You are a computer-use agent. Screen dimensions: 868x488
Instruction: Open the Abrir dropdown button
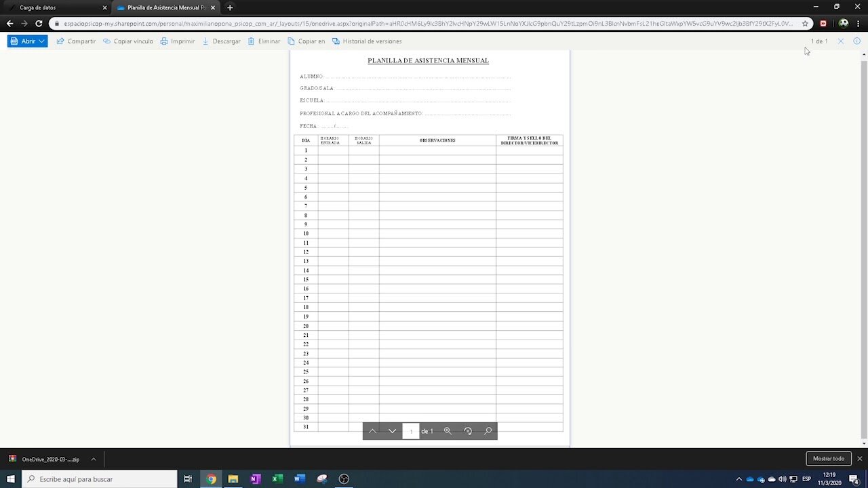(27, 41)
